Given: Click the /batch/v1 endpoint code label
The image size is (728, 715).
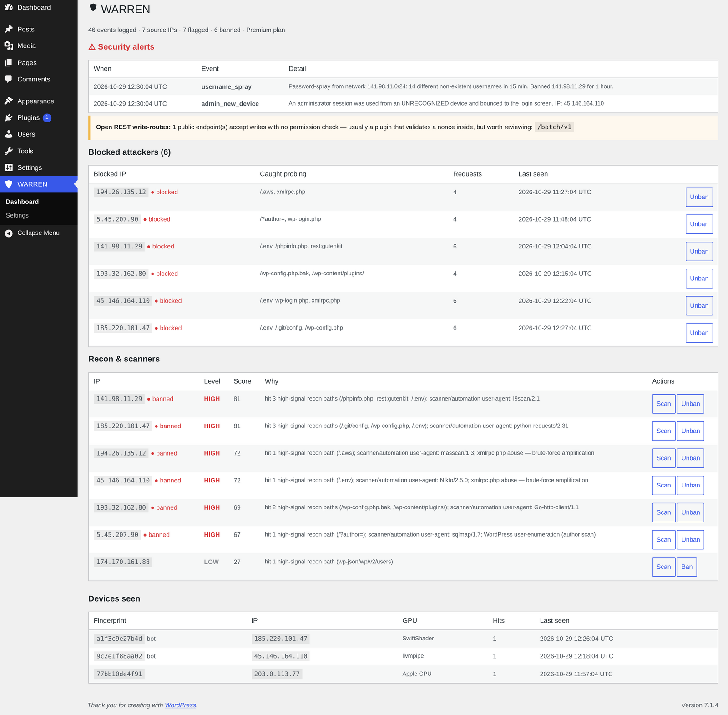Looking at the screenshot, I should click(554, 127).
